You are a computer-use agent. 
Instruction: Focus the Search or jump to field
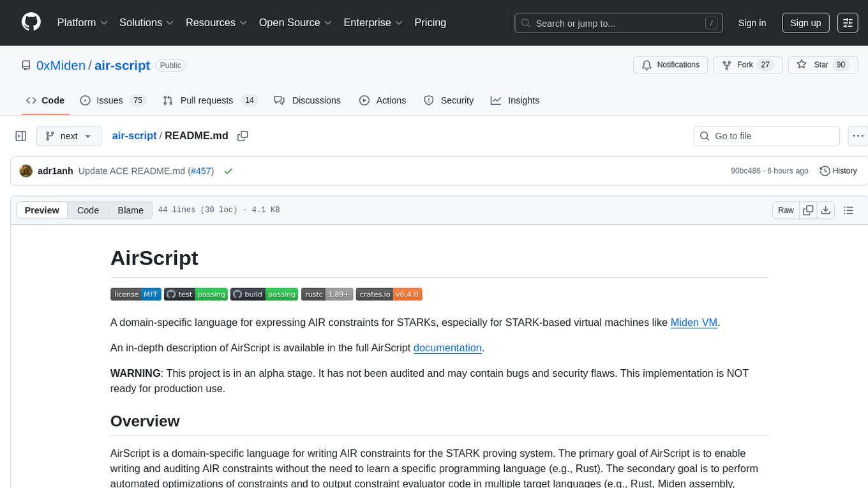click(619, 23)
